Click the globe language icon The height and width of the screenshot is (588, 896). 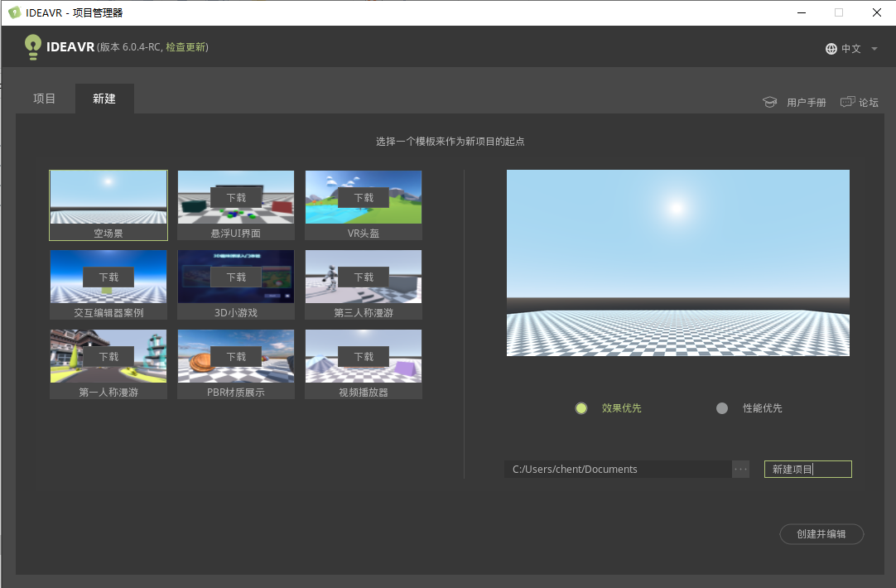[831, 49]
